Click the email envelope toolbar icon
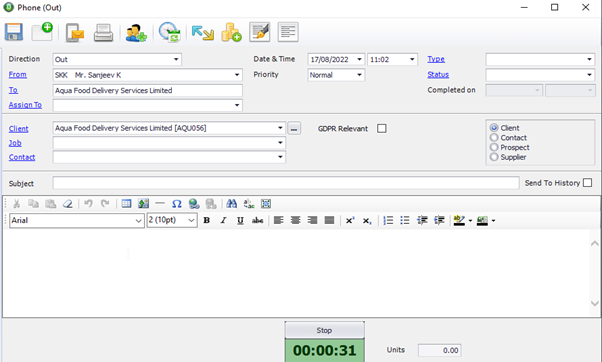This screenshot has width=602, height=362. 74,32
